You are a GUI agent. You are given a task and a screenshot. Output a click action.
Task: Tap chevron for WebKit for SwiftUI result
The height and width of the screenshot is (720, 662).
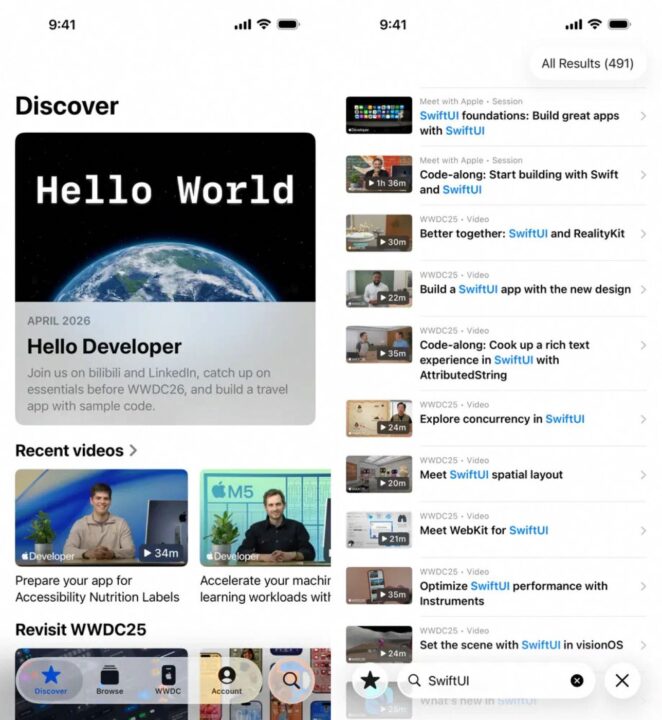point(643,531)
